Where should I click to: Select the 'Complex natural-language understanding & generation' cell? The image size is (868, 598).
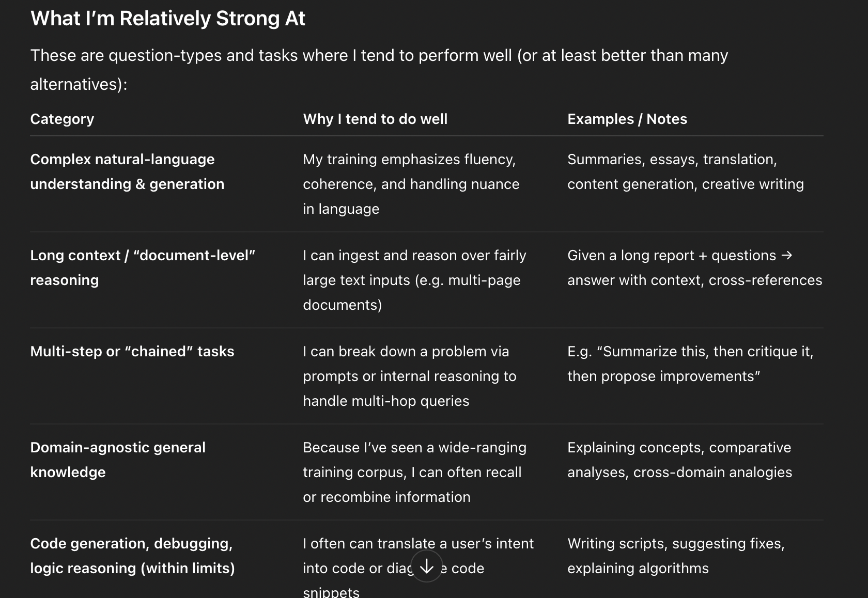click(127, 171)
